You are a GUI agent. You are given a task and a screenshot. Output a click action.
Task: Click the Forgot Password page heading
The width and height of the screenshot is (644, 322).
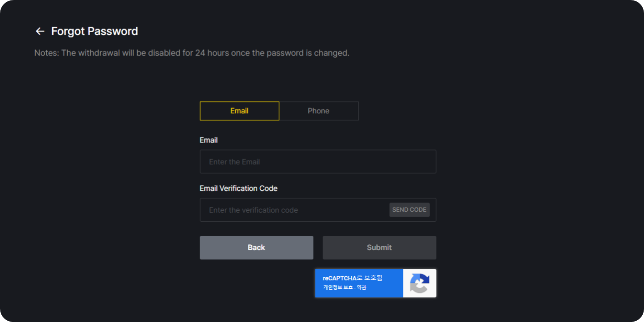(94, 31)
